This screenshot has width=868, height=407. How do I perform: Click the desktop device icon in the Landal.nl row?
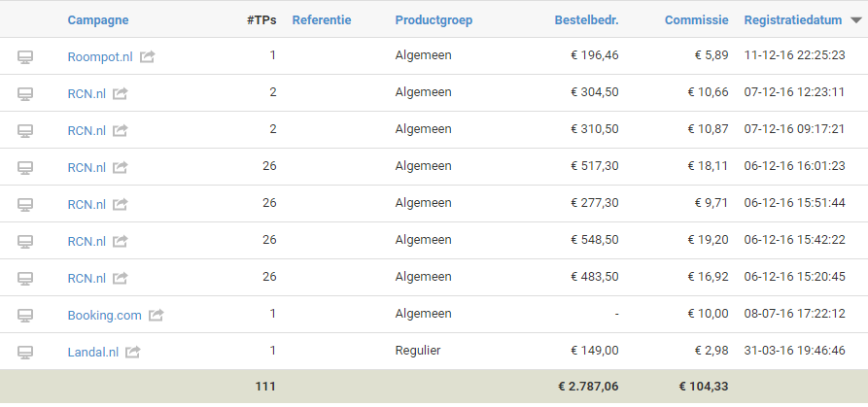(x=25, y=352)
